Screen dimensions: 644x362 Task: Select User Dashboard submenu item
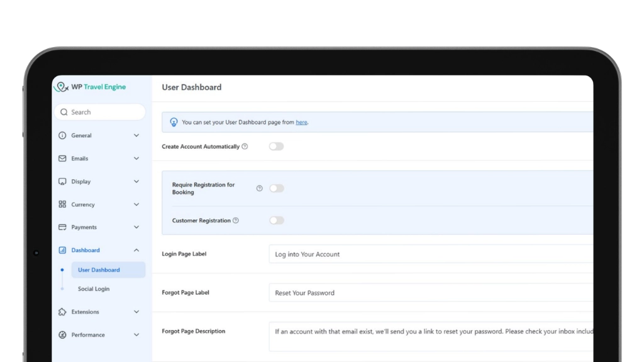click(99, 270)
